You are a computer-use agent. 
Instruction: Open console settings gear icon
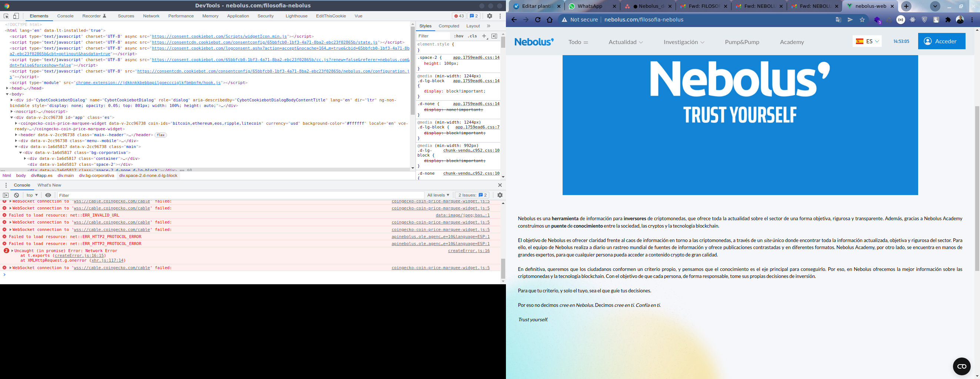[x=500, y=195]
